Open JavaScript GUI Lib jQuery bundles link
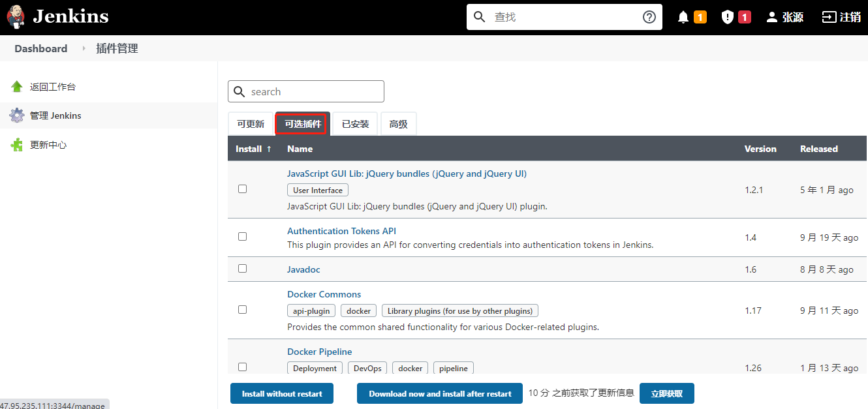The width and height of the screenshot is (868, 409). coord(407,174)
